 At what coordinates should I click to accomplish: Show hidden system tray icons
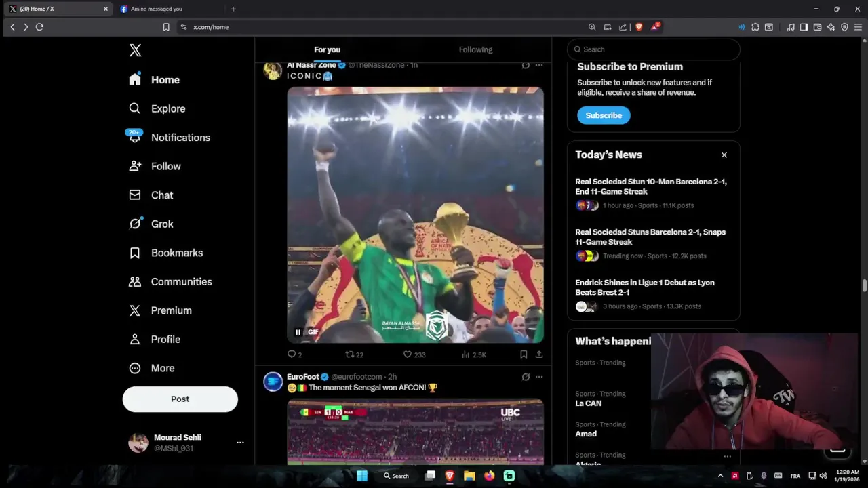coord(721,476)
